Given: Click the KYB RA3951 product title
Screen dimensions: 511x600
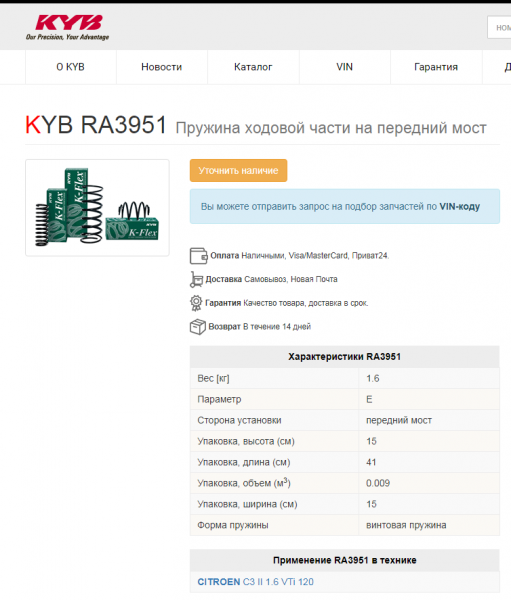Looking at the screenshot, I should pyautogui.click(x=96, y=125).
